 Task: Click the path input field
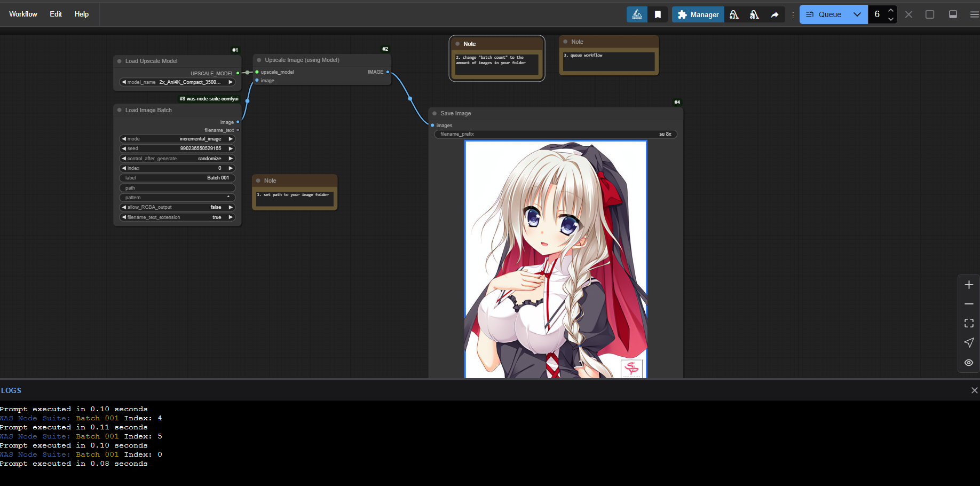[177, 188]
